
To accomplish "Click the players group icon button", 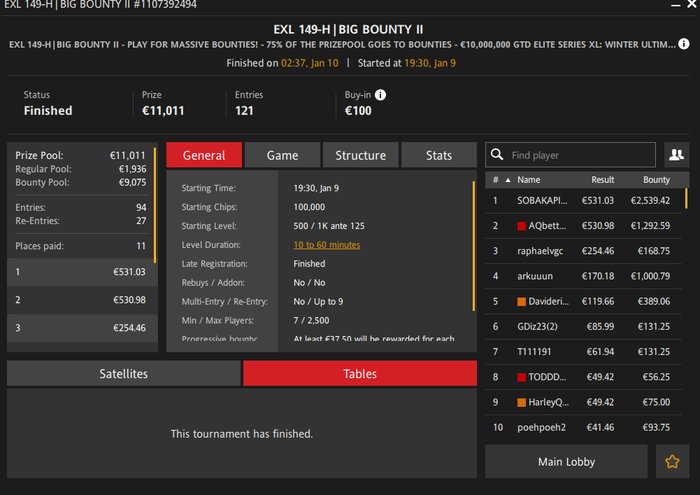I will 676,154.
